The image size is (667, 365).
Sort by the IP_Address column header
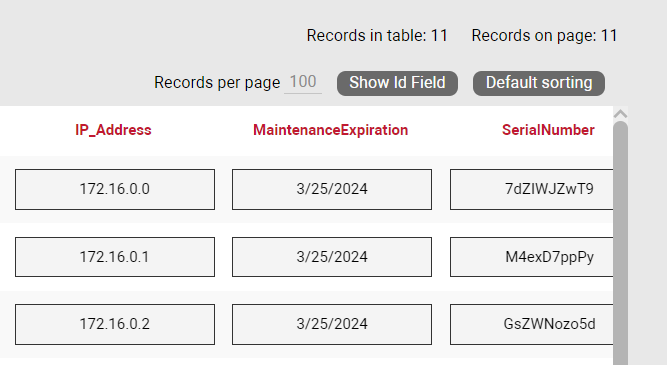pos(113,130)
